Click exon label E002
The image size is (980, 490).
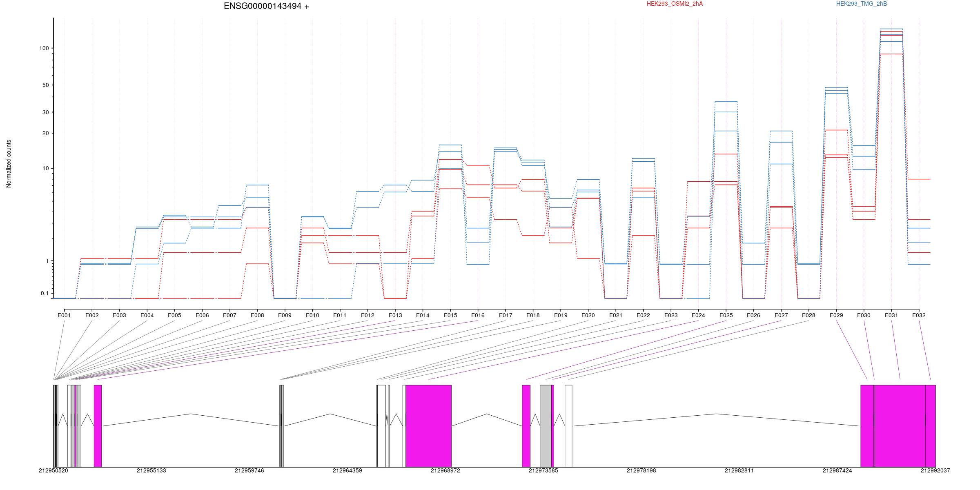point(92,315)
